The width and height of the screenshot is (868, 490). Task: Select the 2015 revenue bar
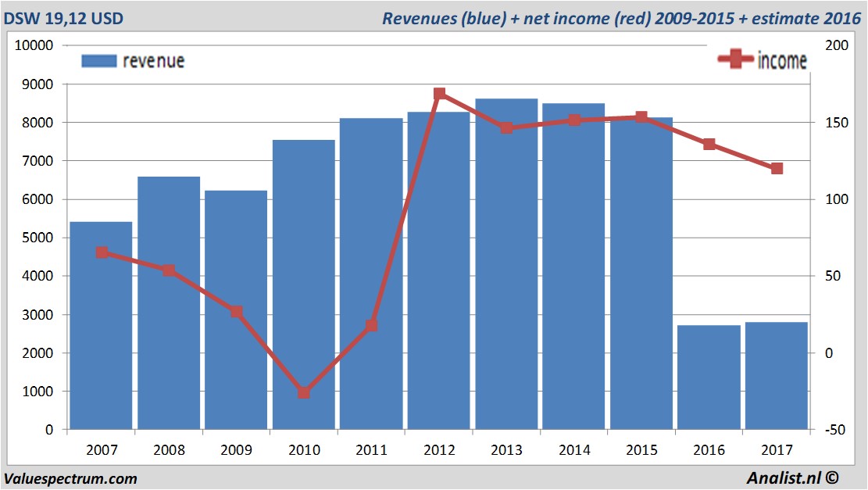pos(641,274)
